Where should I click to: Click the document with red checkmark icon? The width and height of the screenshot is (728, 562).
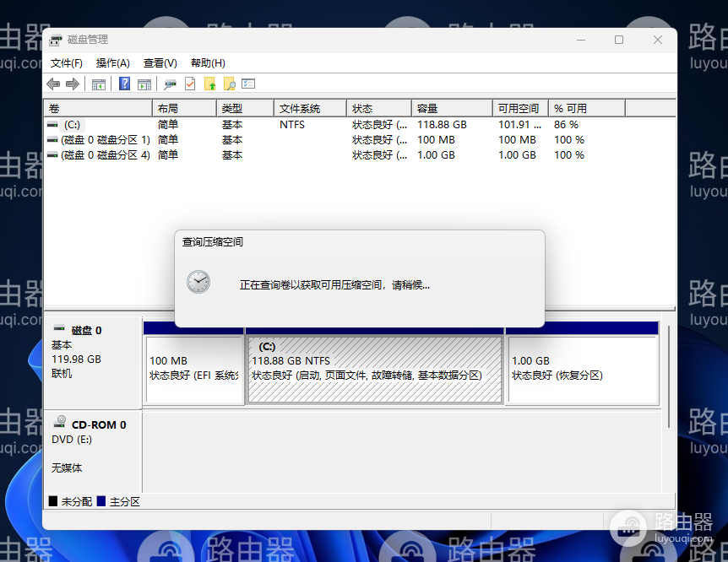[x=190, y=84]
